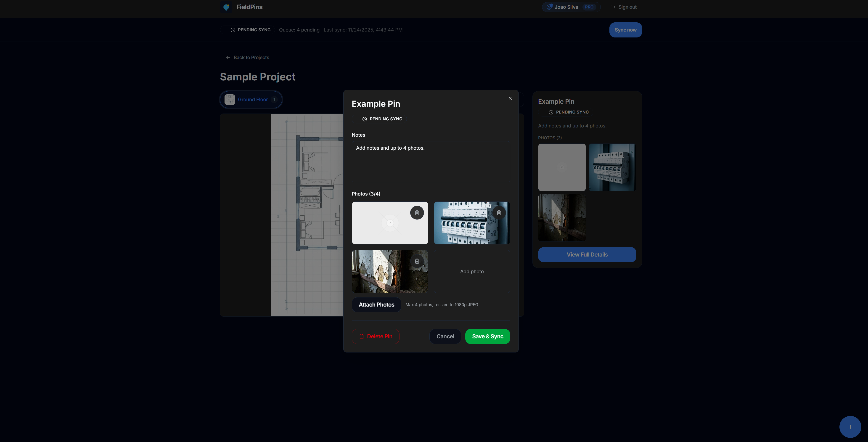The width and height of the screenshot is (868, 442).
Task: Click the back arrow beside Back to Projects
Action: tap(228, 57)
